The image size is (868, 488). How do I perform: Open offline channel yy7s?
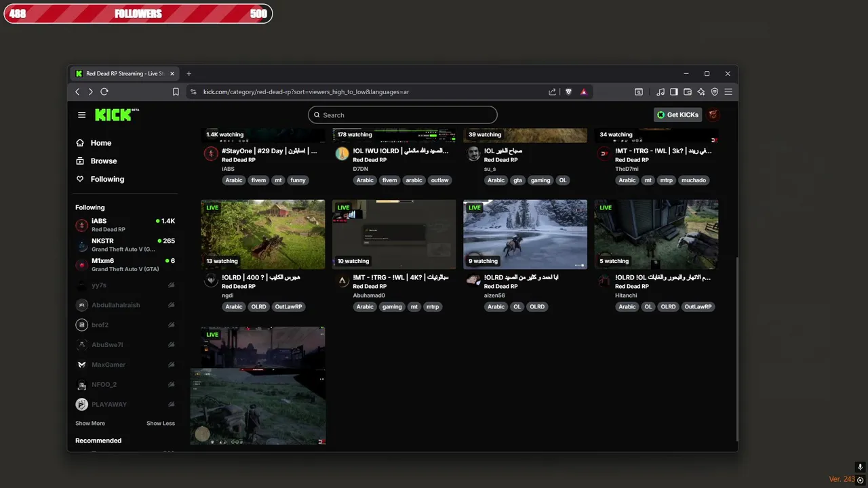click(125, 285)
